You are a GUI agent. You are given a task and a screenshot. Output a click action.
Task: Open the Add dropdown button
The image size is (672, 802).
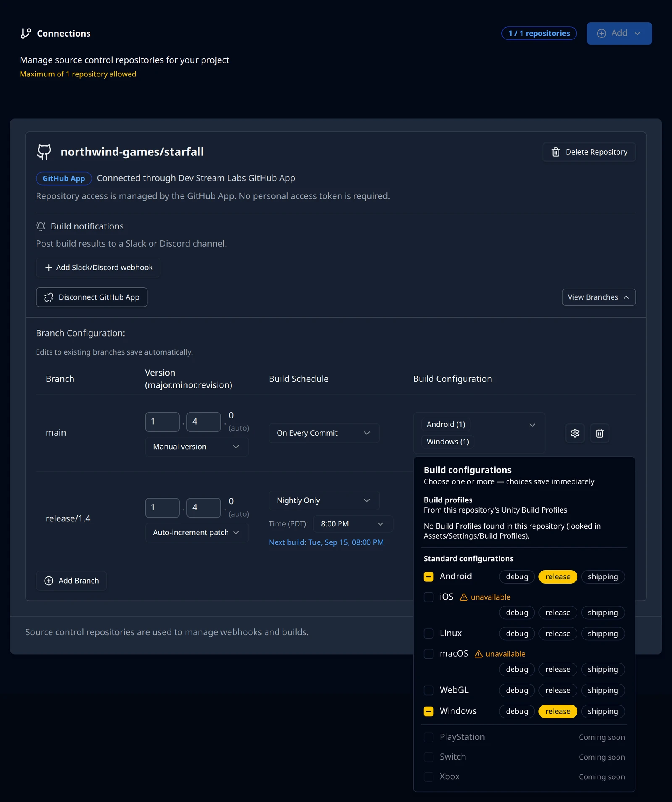click(x=619, y=33)
